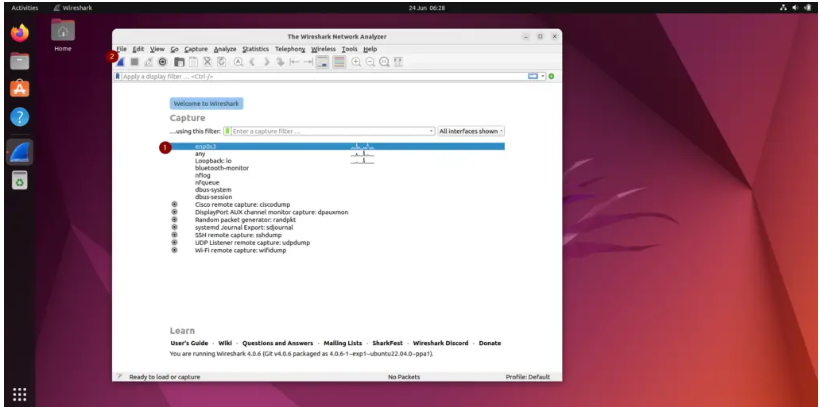Click the zoom out toolbar icon
820x407 pixels.
click(x=370, y=62)
